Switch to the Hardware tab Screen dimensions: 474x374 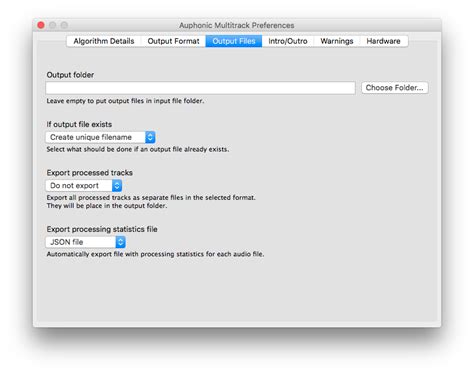coord(383,41)
